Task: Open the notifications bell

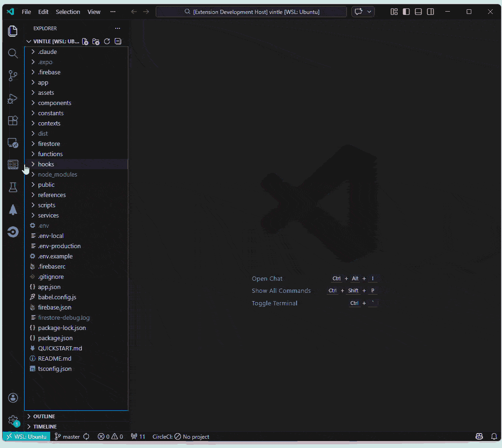Action: pyautogui.click(x=494, y=436)
